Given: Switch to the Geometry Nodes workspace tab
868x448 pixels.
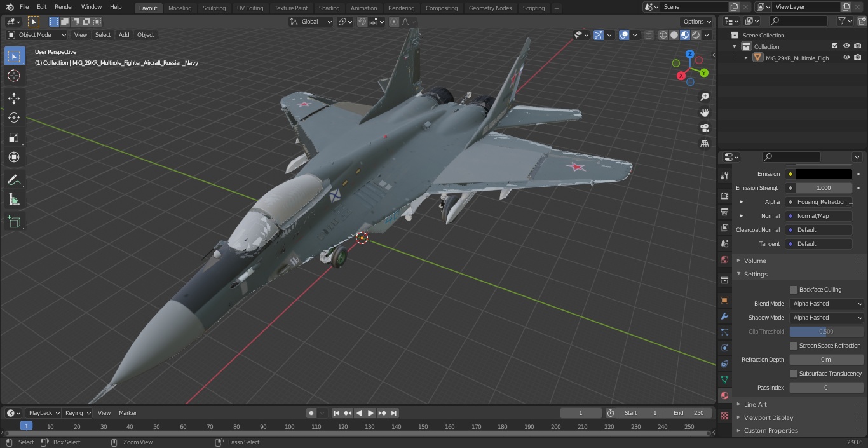Looking at the screenshot, I should tap(490, 8).
